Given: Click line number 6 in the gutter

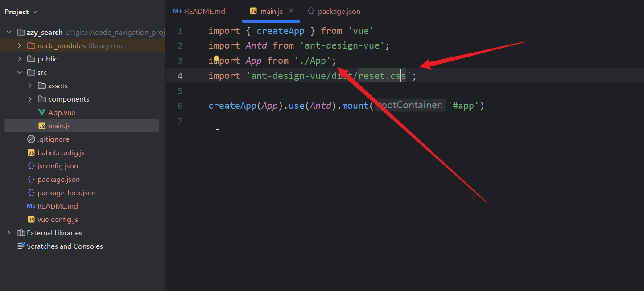Looking at the screenshot, I should click(x=180, y=106).
